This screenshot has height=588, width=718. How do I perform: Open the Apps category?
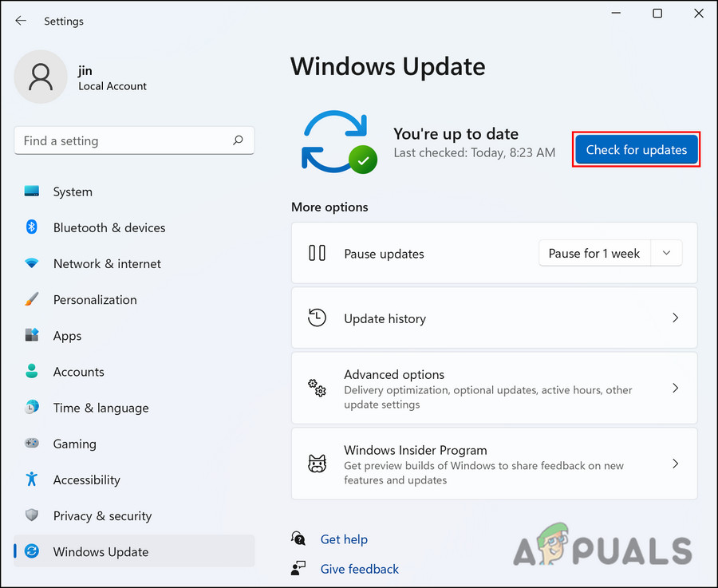click(x=134, y=335)
